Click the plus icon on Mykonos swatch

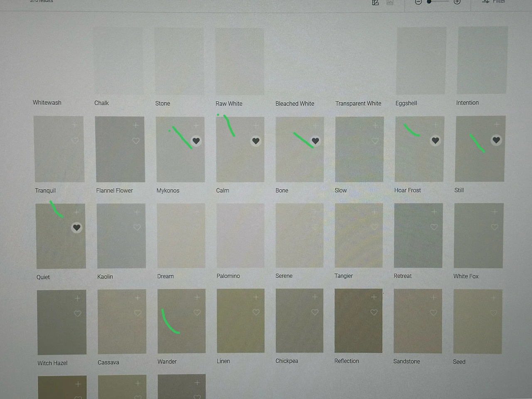196,125
